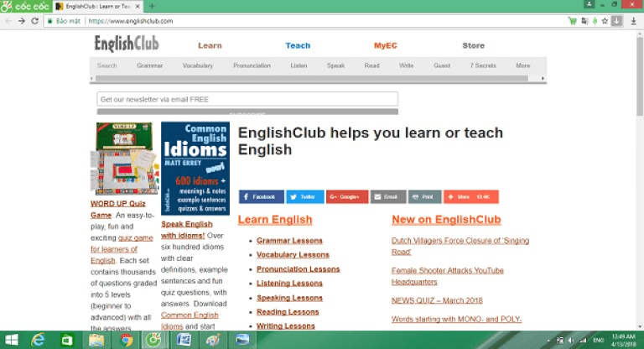Click the translate icon in address bar
This screenshot has height=349, width=644.
(584, 21)
